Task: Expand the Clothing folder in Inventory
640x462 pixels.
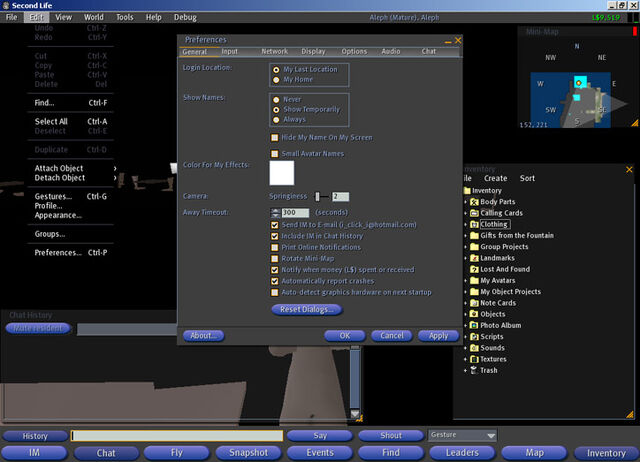Action: click(x=465, y=224)
